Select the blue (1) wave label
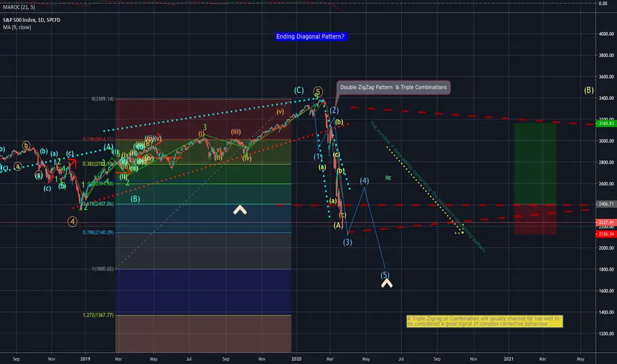617x364 pixels. [x=318, y=157]
